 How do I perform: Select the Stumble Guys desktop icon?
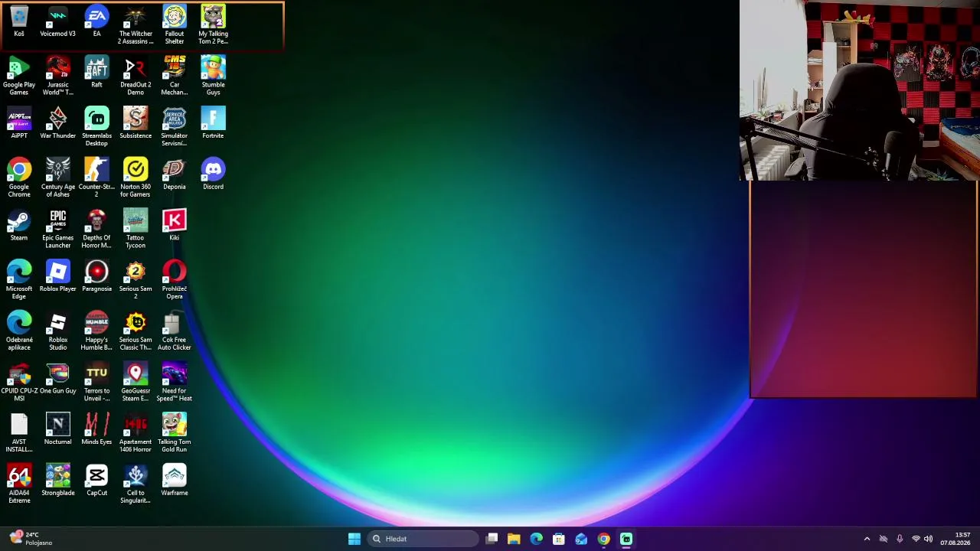coord(213,77)
